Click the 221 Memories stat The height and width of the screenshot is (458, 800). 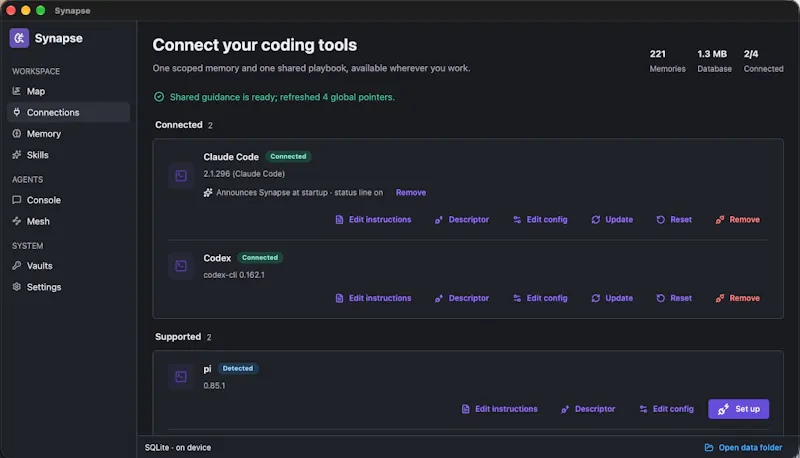click(x=667, y=61)
